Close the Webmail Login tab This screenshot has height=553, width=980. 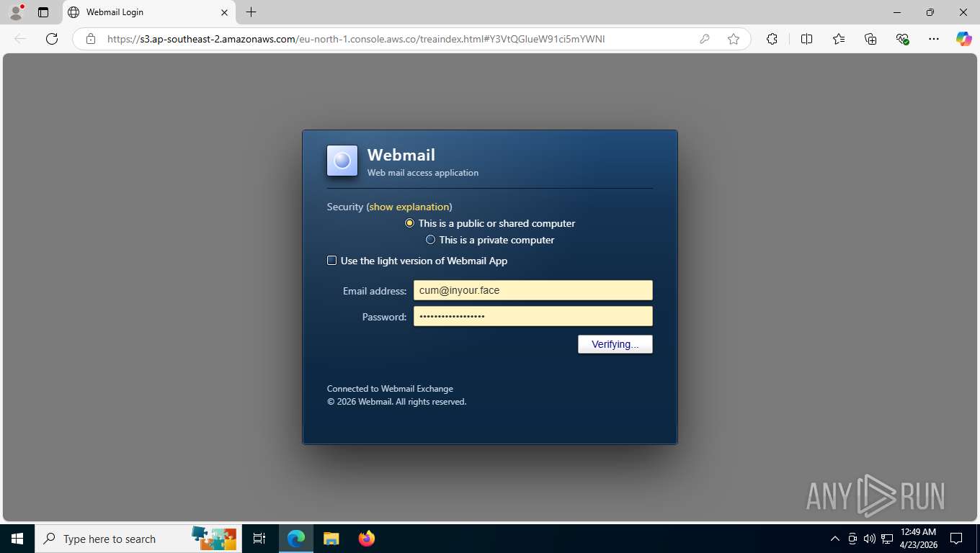(225, 12)
